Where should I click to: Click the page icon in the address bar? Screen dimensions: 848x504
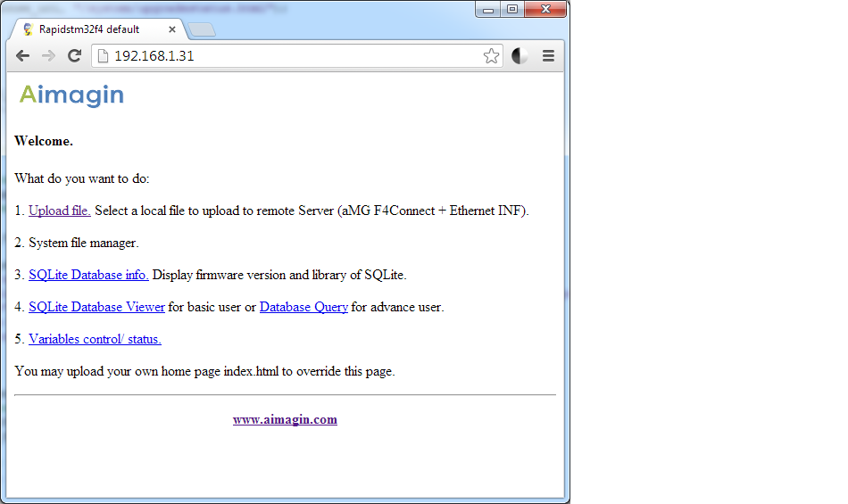click(x=103, y=55)
